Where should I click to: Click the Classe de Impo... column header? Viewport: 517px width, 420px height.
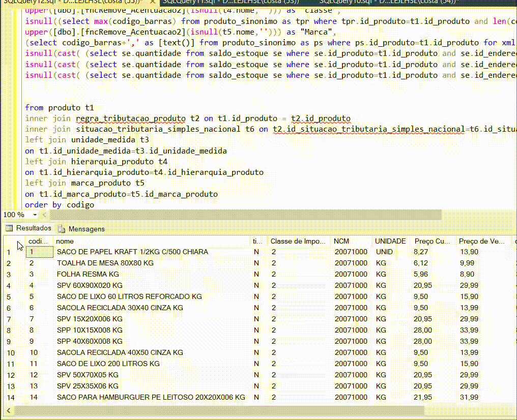tap(299, 241)
